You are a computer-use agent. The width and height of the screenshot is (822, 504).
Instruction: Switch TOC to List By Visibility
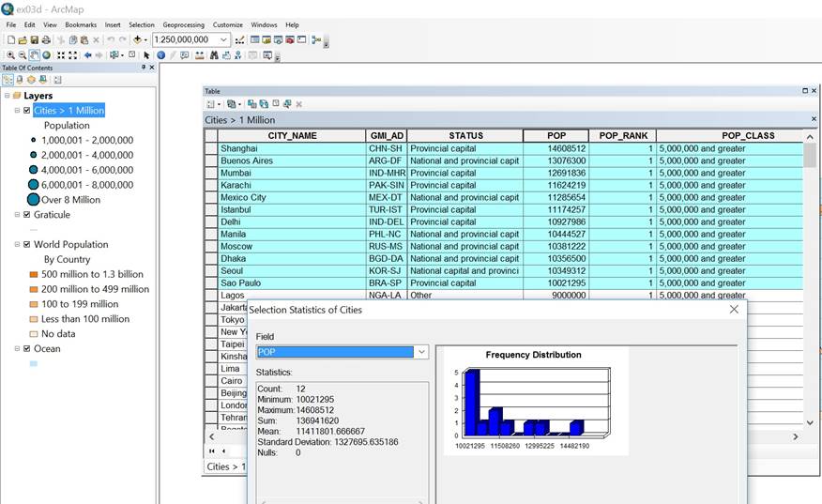(31, 80)
